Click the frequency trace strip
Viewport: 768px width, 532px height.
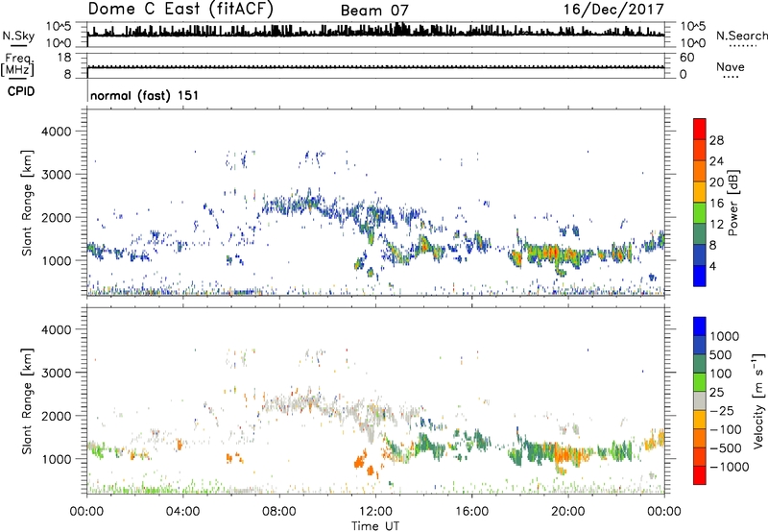[375, 65]
